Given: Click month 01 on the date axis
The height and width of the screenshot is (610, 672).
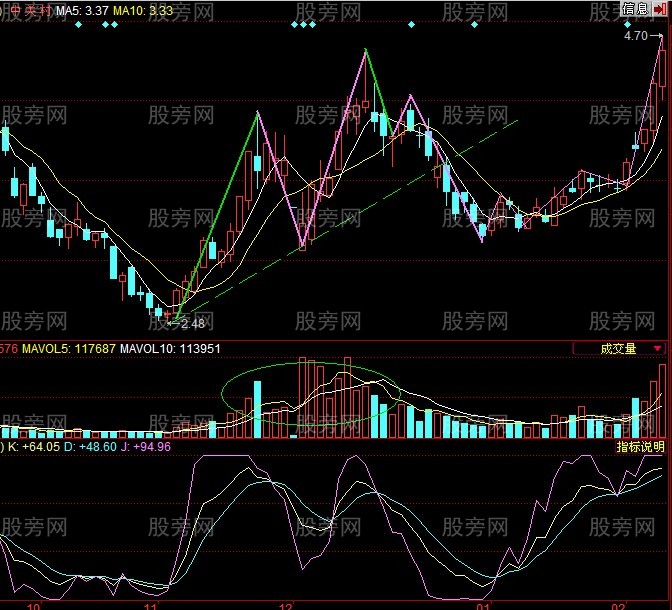Looking at the screenshot, I should point(483,606).
